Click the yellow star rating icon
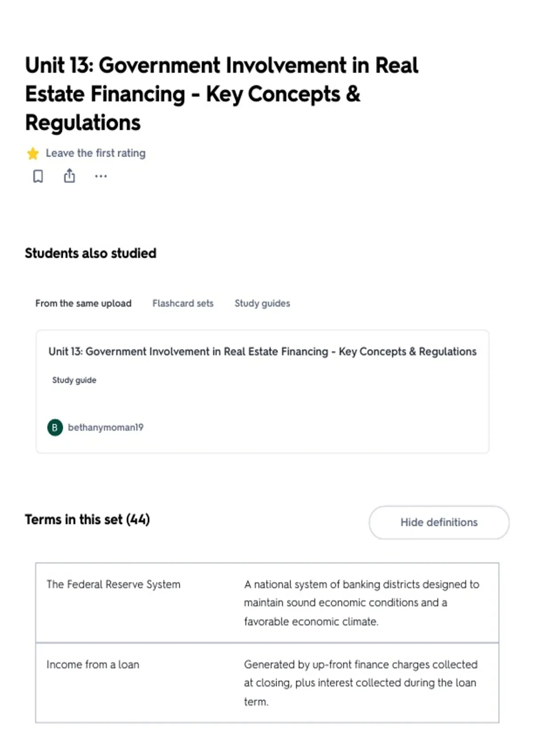Viewport: 534px width, 756px height. 32,153
